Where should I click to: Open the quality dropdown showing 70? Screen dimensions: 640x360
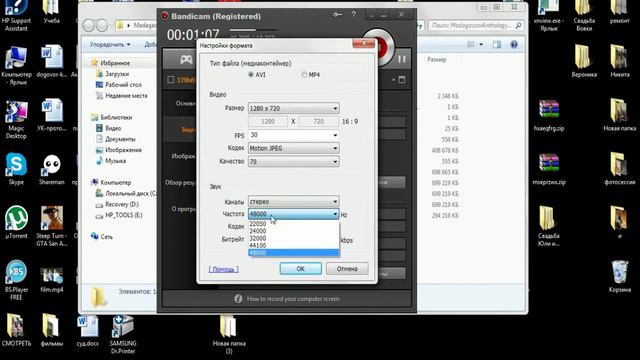[x=293, y=162]
